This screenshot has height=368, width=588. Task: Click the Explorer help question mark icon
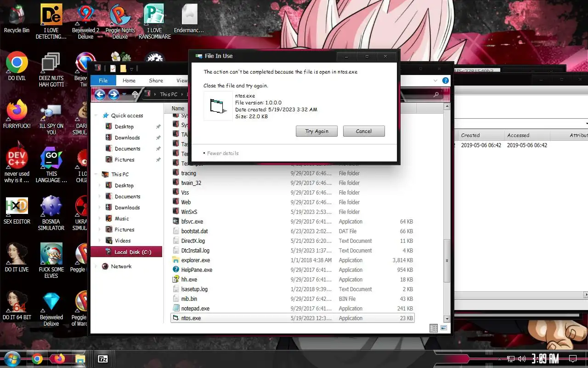[x=445, y=80]
